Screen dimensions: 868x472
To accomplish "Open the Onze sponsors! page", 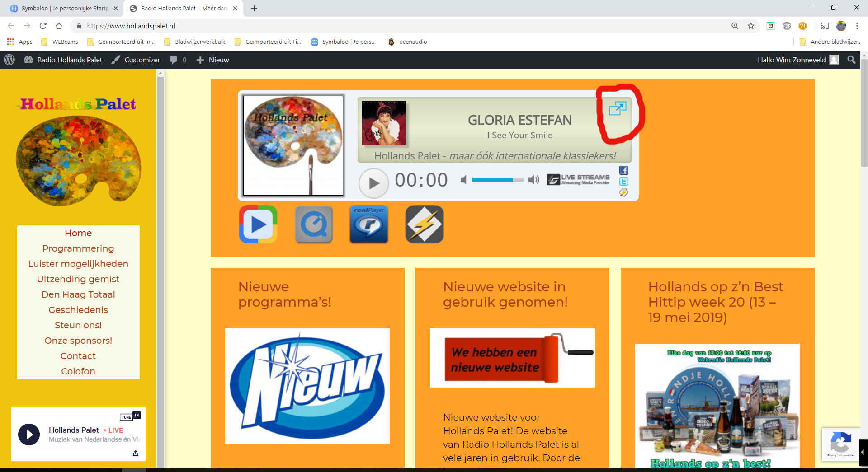I will click(78, 341).
